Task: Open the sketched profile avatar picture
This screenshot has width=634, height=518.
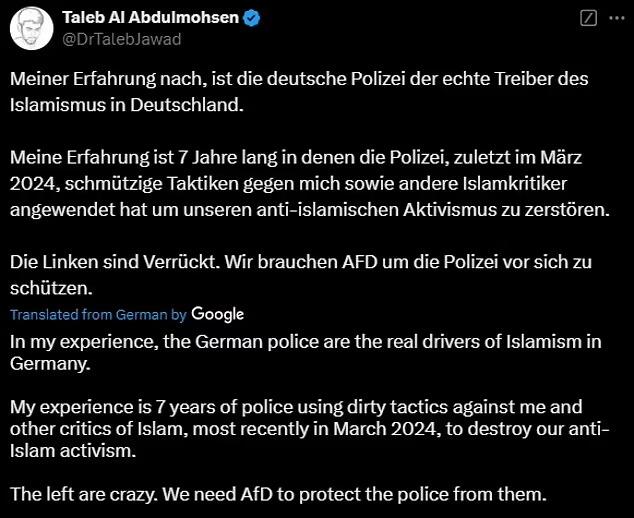Action: pyautogui.click(x=32, y=28)
